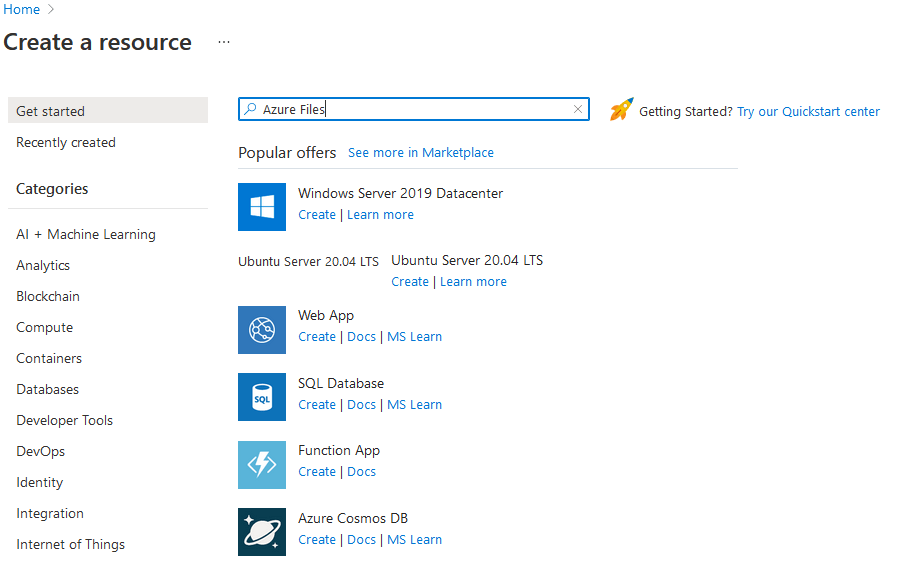Open the Integration category
This screenshot has height=564, width=898.
[50, 514]
